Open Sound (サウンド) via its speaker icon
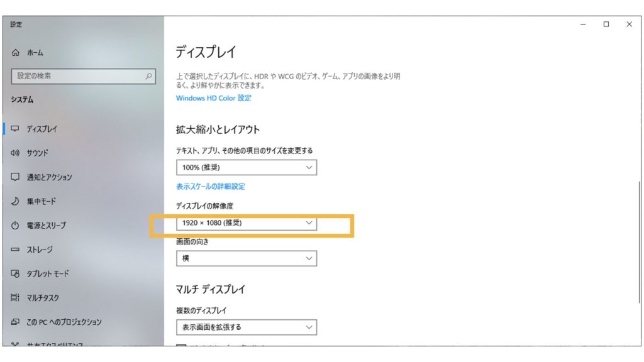 pos(16,153)
